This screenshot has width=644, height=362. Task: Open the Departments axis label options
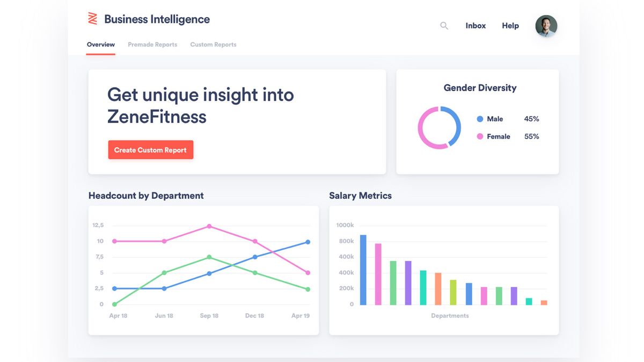(450, 315)
